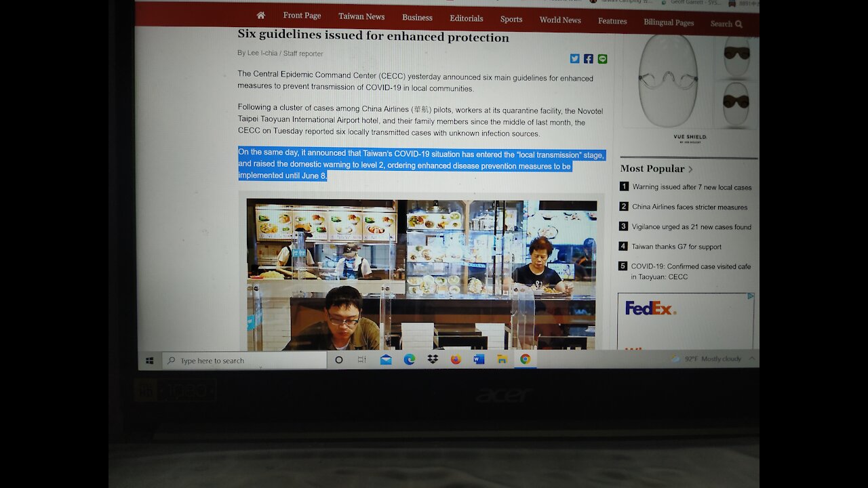
Task: Open the Bilingual Pages section
Action: (x=669, y=22)
